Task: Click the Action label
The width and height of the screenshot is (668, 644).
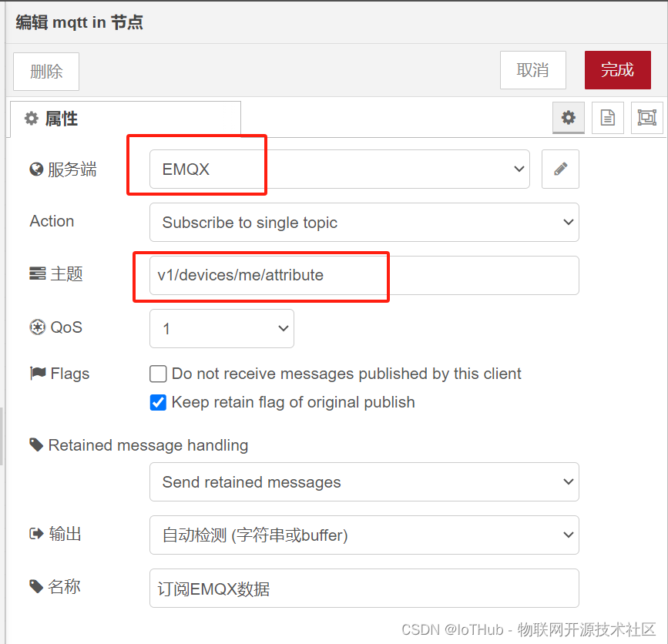Action: click(52, 221)
